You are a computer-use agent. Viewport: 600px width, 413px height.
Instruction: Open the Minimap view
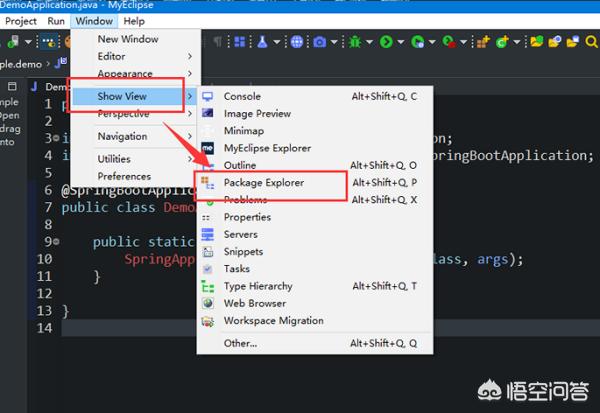[x=244, y=131]
